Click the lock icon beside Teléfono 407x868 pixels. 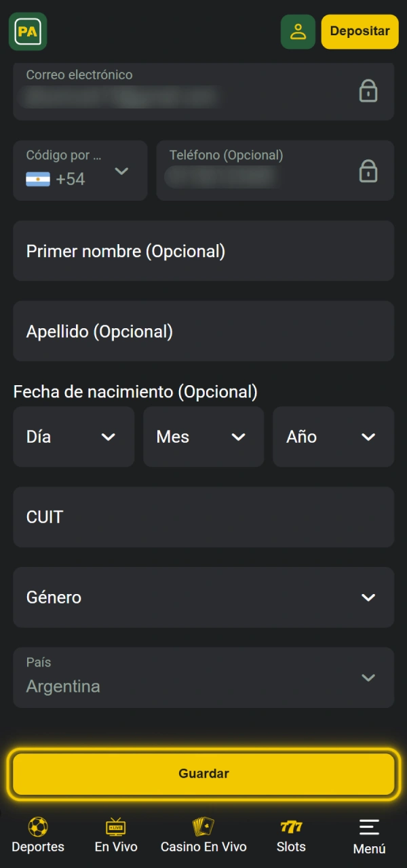(368, 171)
